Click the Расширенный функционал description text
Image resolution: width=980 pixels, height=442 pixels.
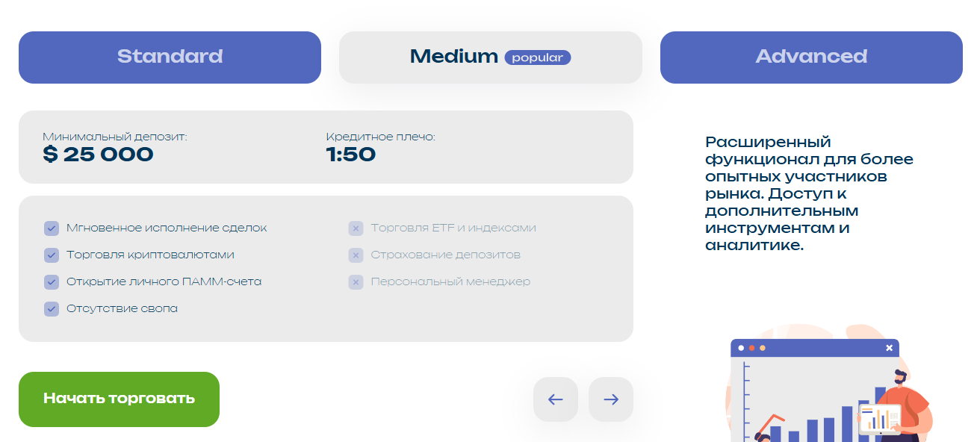[x=809, y=193]
